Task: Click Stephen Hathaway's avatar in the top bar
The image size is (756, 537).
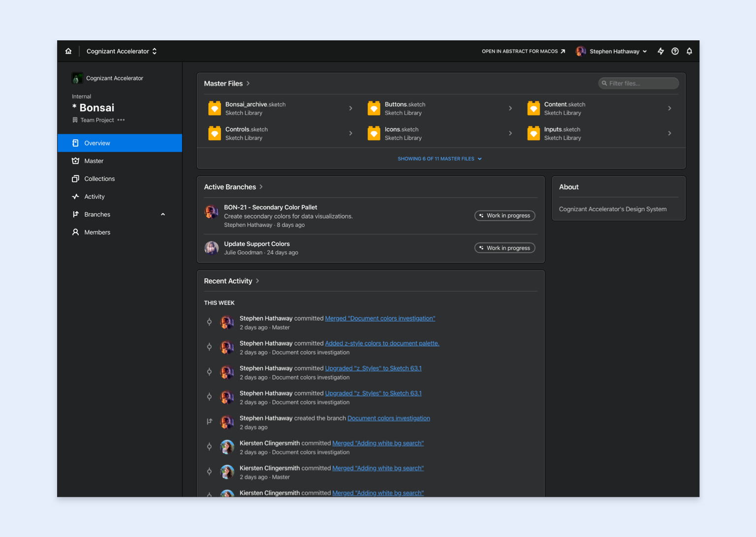Action: click(581, 51)
